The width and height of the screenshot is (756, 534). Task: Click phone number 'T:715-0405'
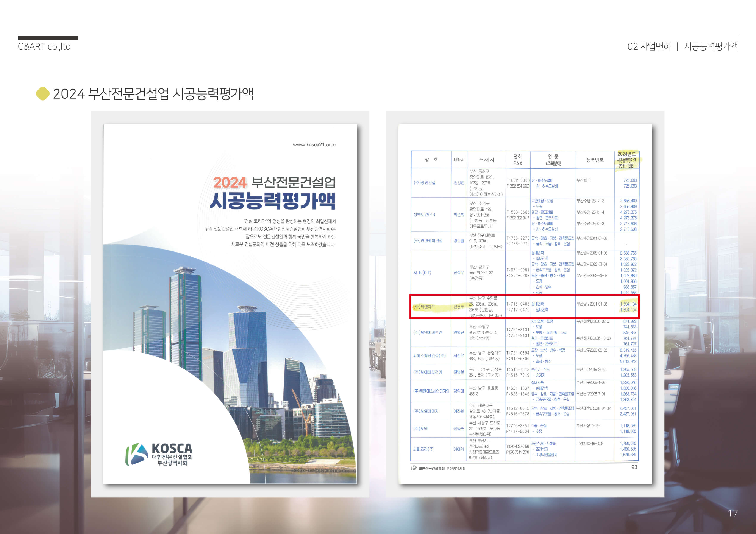518,304
